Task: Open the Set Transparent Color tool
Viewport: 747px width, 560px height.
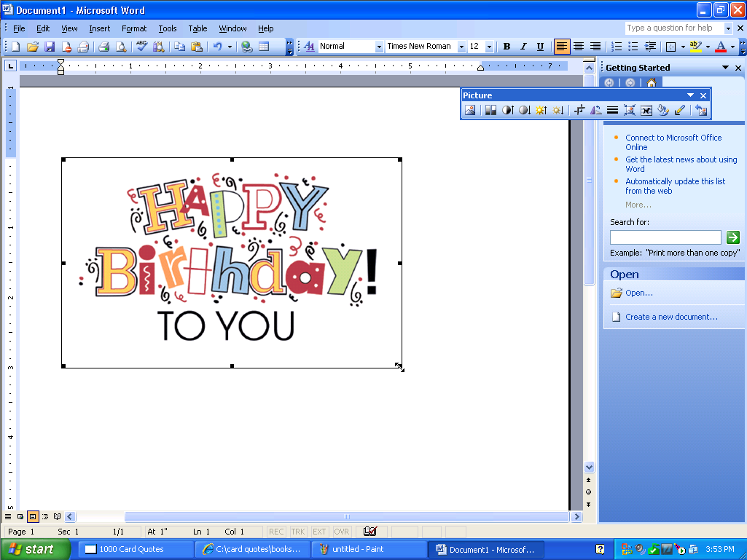Action: (679, 110)
